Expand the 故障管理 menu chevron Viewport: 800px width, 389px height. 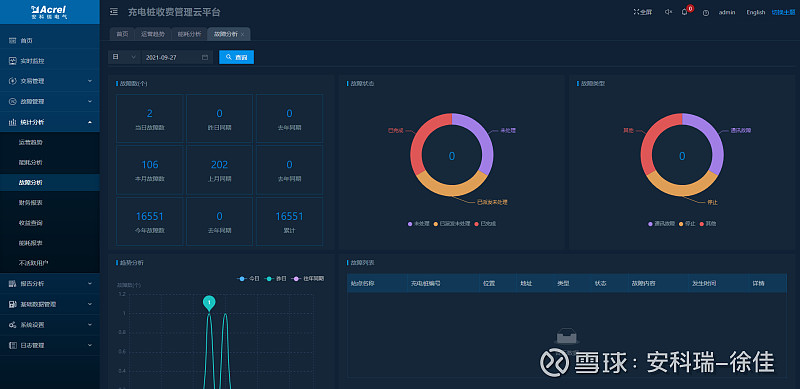(x=90, y=102)
